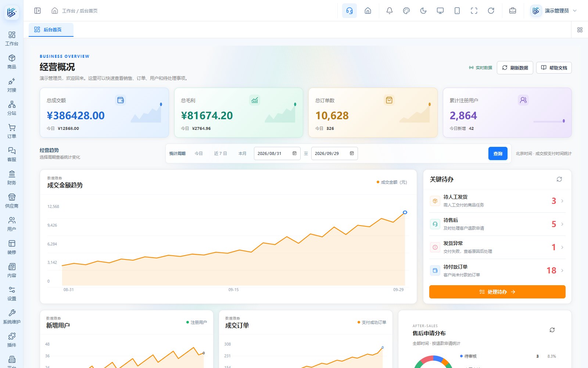Toggle dark mode with the moon icon
The image size is (588, 368).
pyautogui.click(x=423, y=11)
